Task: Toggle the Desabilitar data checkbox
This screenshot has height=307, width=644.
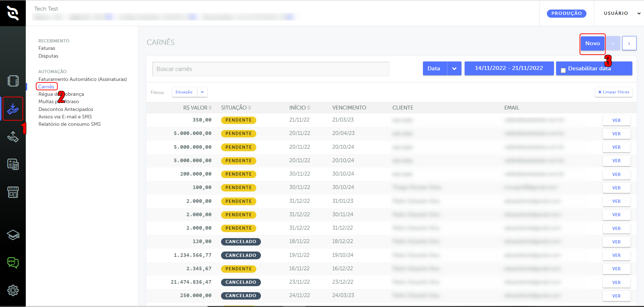Action: 563,70
